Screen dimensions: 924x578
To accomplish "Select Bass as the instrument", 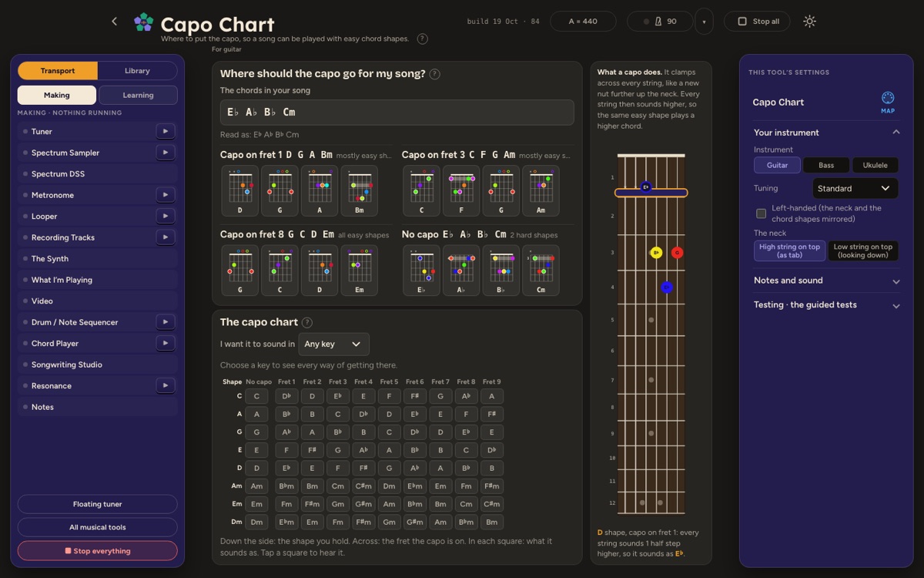I will 826,165.
